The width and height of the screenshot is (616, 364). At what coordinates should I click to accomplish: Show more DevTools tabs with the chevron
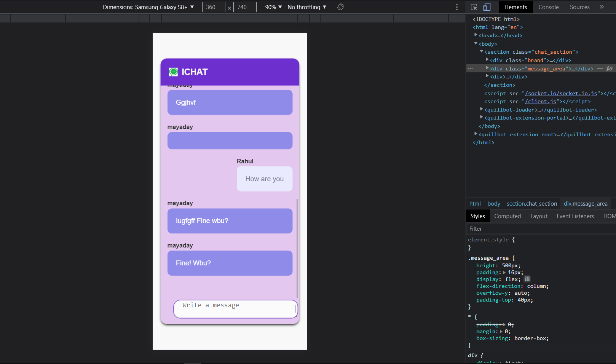coord(602,7)
